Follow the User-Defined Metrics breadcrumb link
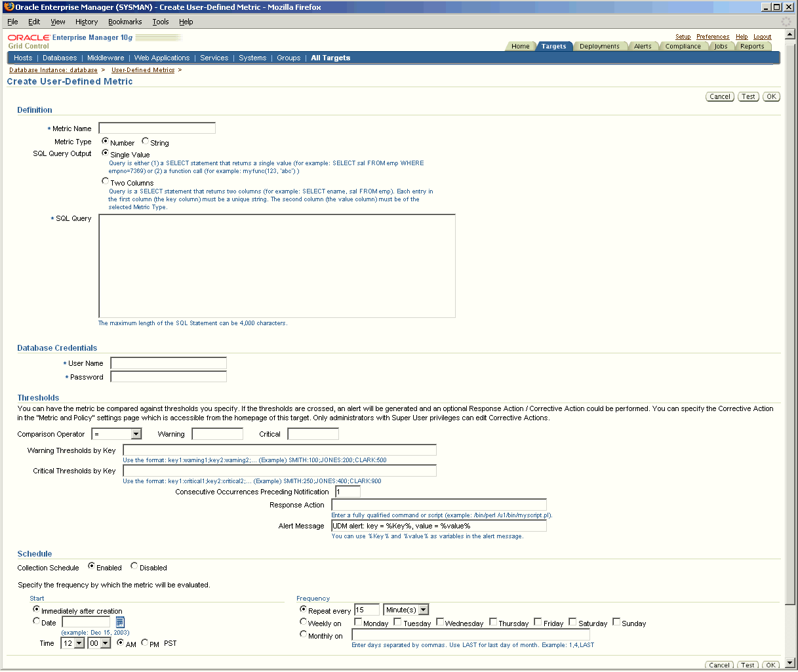 point(143,70)
